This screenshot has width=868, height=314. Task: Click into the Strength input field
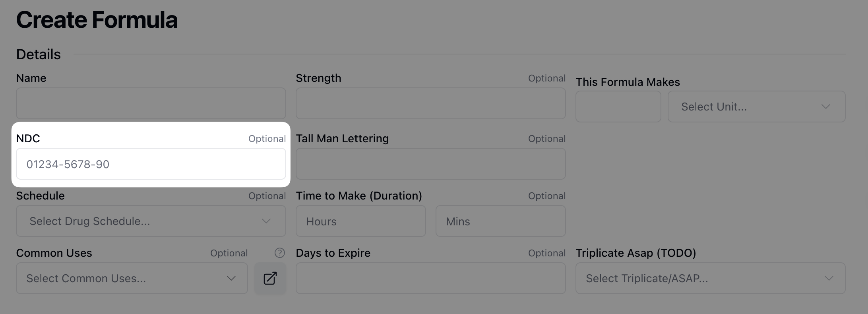430,103
